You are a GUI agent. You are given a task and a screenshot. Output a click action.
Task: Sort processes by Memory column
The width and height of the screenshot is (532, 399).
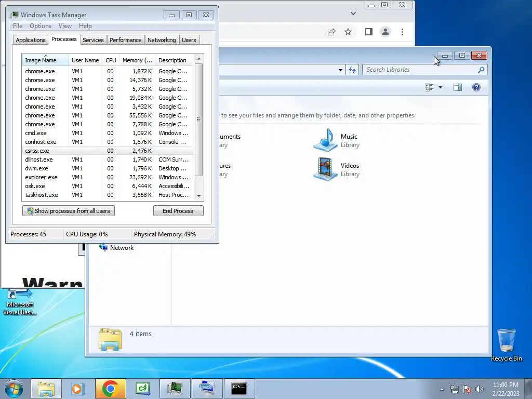(x=137, y=60)
